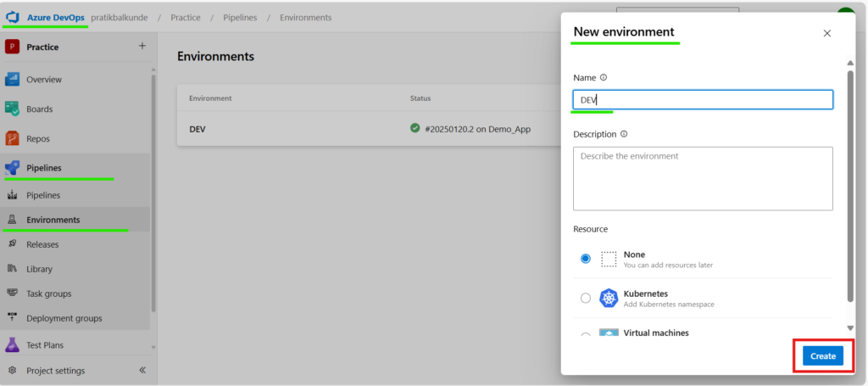Collapse the sidebar with double chevron

click(x=142, y=370)
